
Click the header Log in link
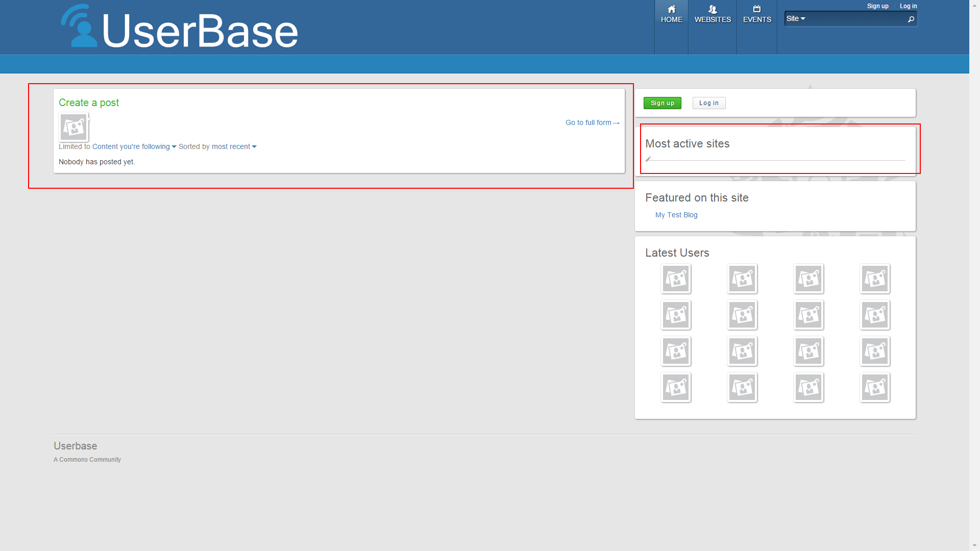tap(908, 6)
